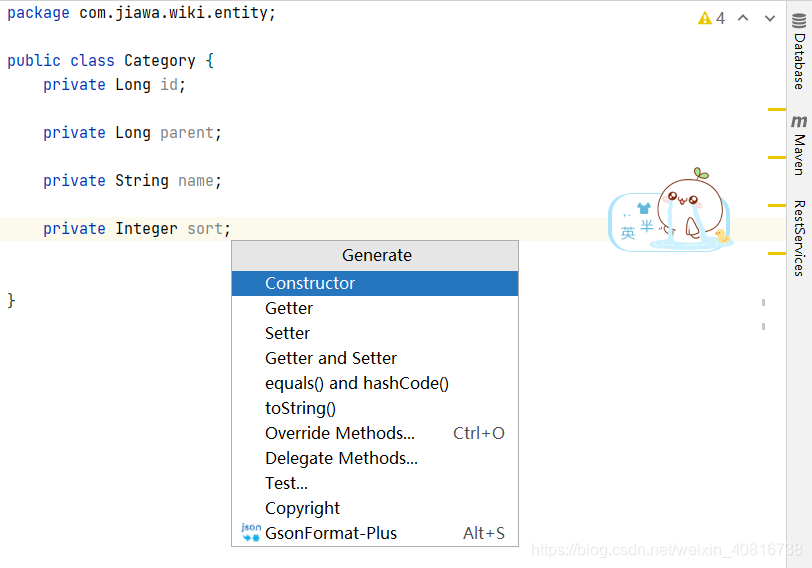Image resolution: width=812 pixels, height=568 pixels.
Task: Choose Setter from Generate popup
Action: click(375, 333)
